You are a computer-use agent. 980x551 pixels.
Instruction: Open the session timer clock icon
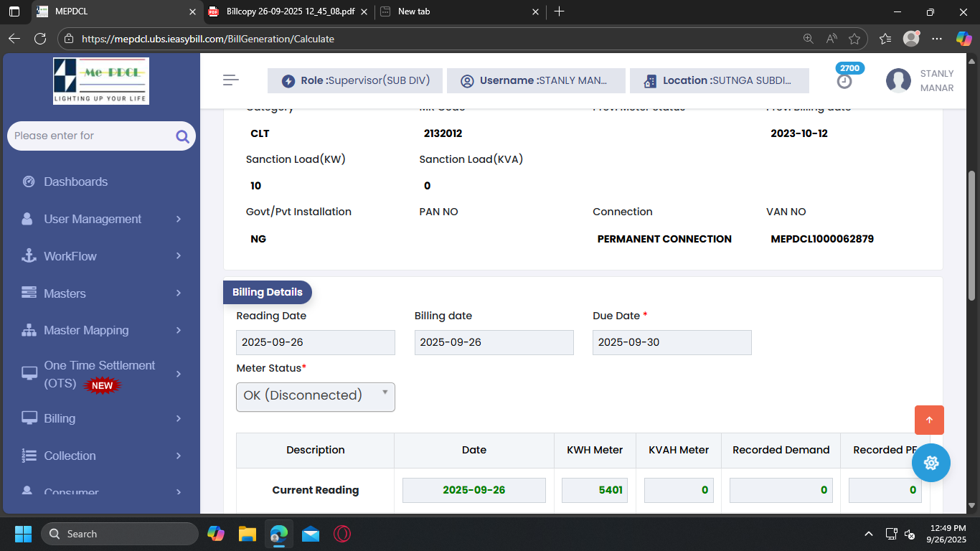pyautogui.click(x=844, y=81)
